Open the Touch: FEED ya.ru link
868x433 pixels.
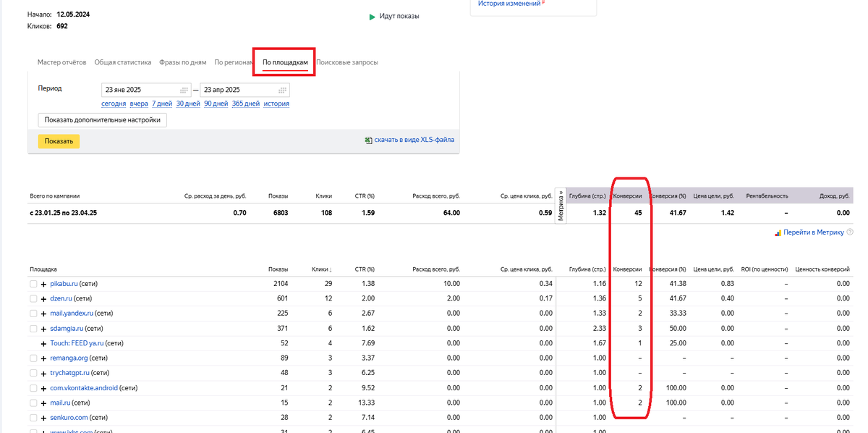(77, 343)
